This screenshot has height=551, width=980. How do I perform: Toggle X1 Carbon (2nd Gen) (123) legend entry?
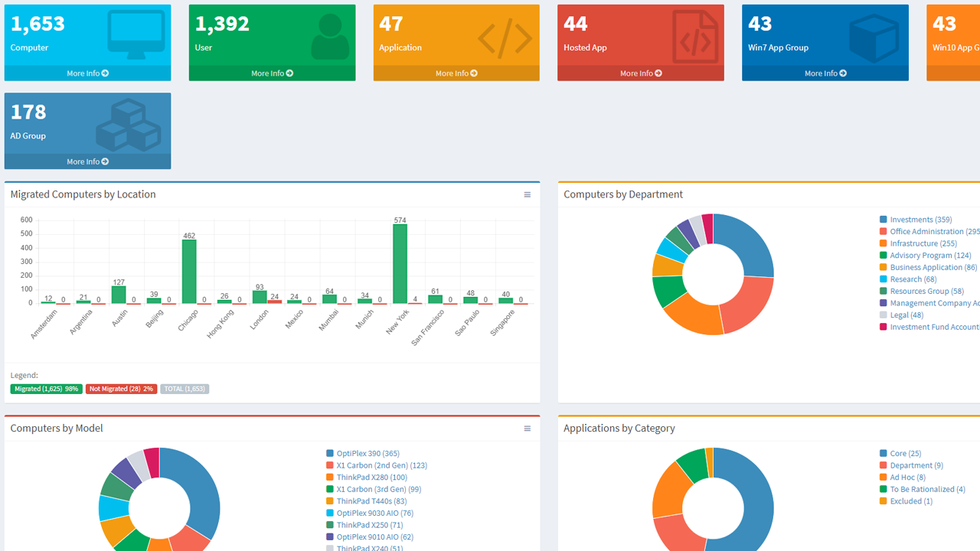(x=377, y=465)
